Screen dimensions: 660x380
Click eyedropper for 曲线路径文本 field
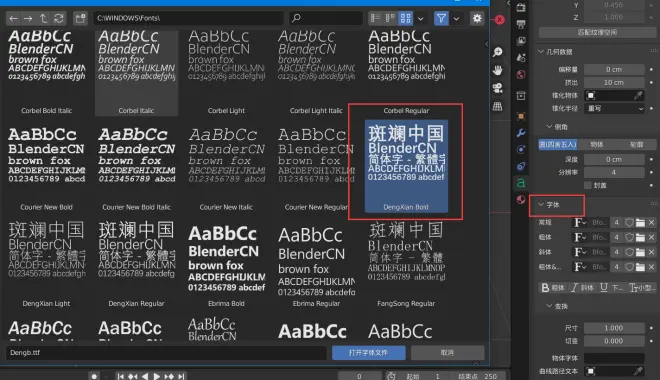[x=639, y=371]
